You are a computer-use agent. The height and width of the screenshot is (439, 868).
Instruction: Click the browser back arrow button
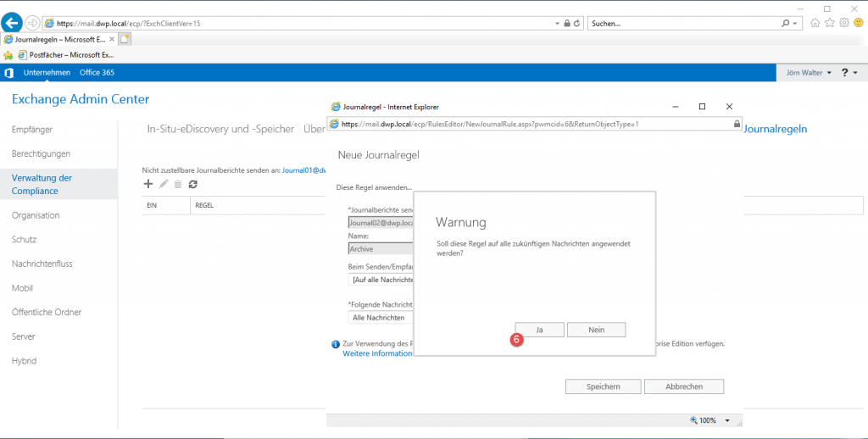tap(12, 23)
